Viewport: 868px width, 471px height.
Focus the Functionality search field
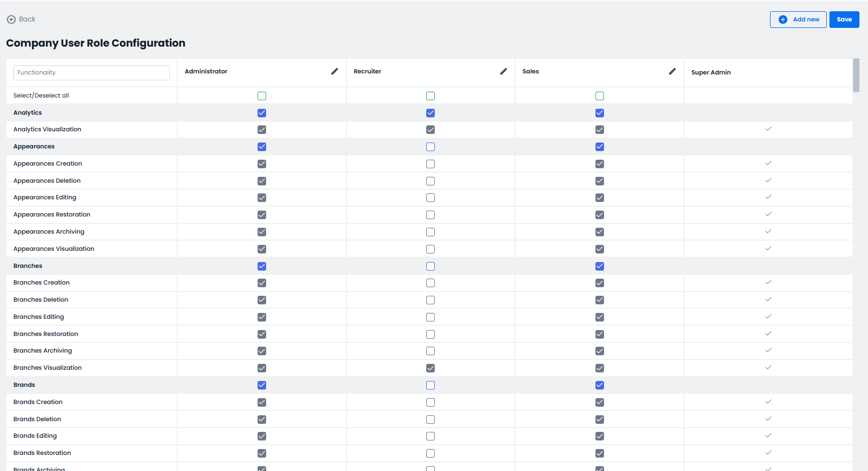92,73
